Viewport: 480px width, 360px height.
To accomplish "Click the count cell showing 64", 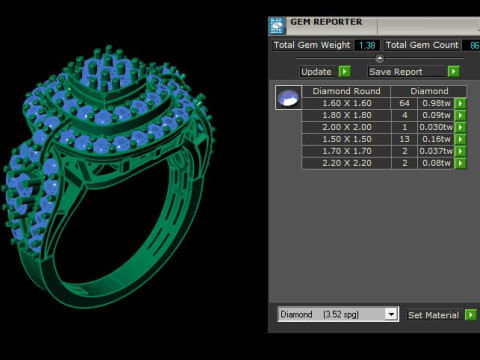I will pyautogui.click(x=404, y=103).
